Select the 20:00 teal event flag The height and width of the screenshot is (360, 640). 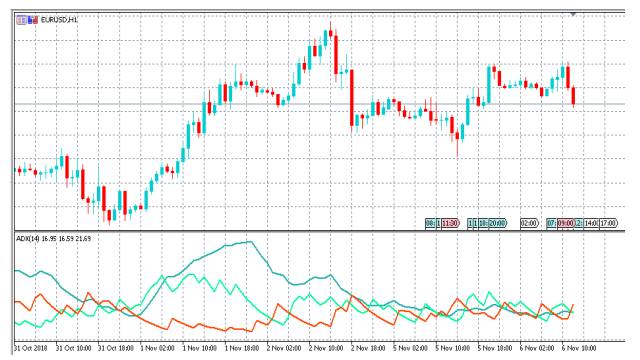[498, 223]
